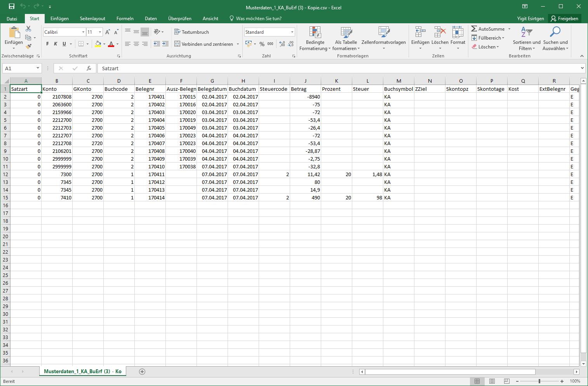Click the Format Painter brush icon

pyautogui.click(x=28, y=46)
